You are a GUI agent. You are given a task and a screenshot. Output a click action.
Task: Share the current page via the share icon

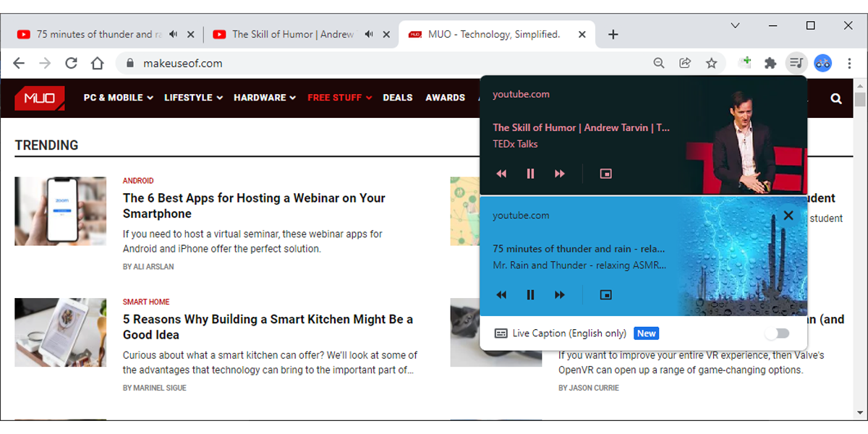685,63
